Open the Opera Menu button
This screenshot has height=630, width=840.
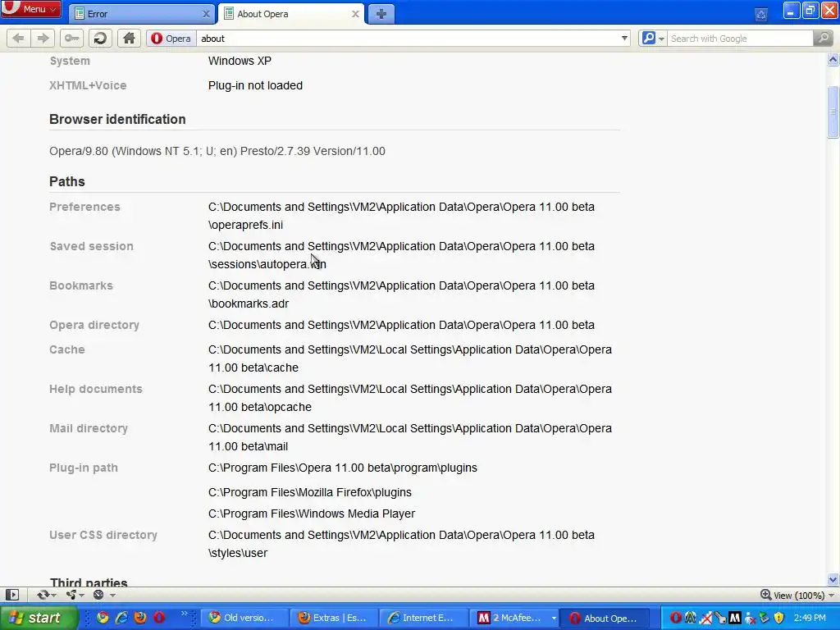pos(30,8)
